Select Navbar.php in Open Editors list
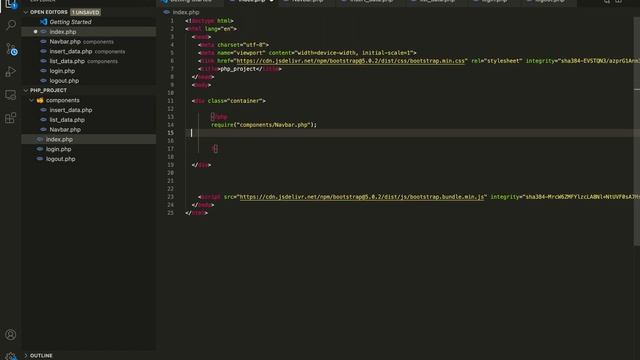This screenshot has height=360, width=640. [65, 42]
